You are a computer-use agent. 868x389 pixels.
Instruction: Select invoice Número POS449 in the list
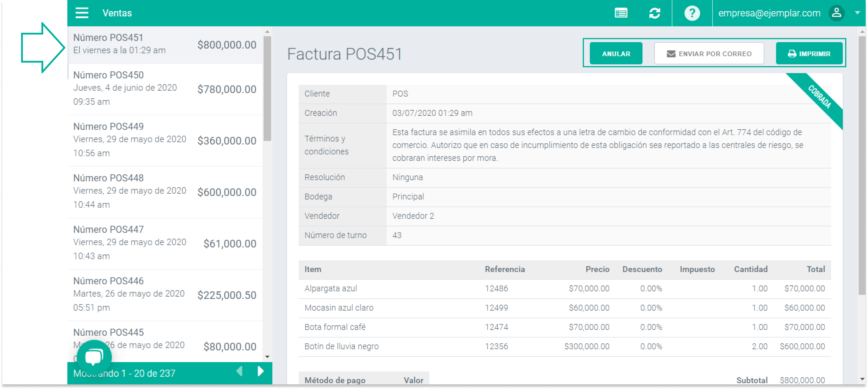pos(165,140)
